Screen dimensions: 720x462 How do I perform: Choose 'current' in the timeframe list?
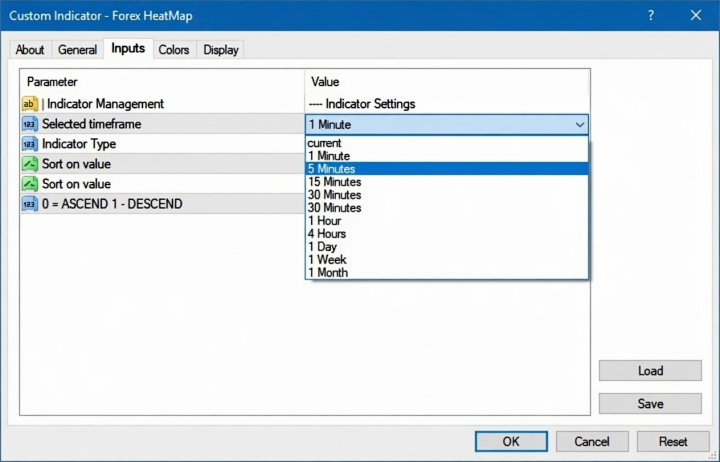446,143
